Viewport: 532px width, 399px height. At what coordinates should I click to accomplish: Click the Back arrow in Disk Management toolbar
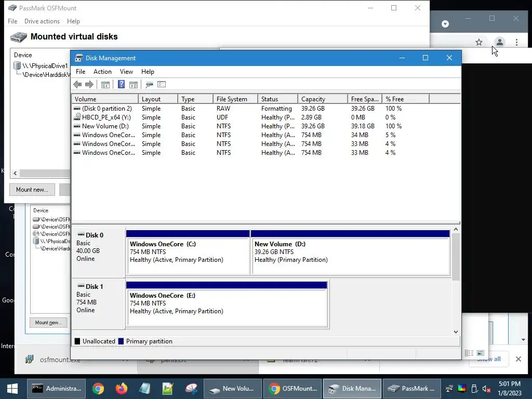pos(77,85)
